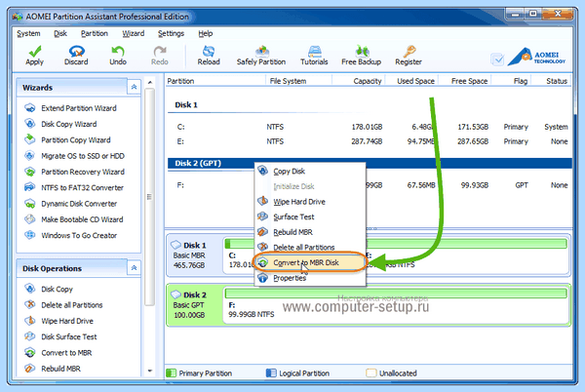This screenshot has height=392, width=585.
Task: Open the Tutorials toolbar icon
Action: pyautogui.click(x=315, y=51)
